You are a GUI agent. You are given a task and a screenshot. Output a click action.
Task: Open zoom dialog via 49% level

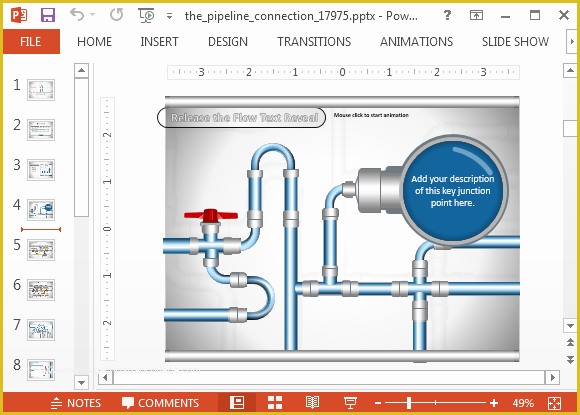523,403
